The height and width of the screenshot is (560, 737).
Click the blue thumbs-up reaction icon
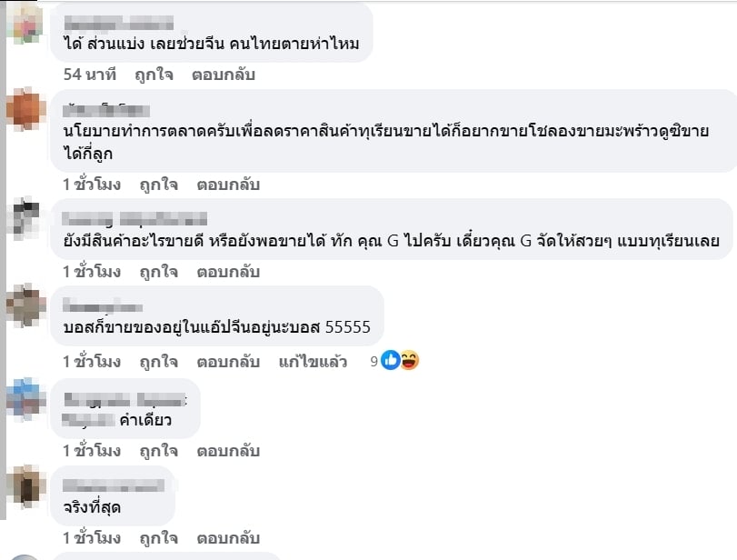[x=391, y=360]
